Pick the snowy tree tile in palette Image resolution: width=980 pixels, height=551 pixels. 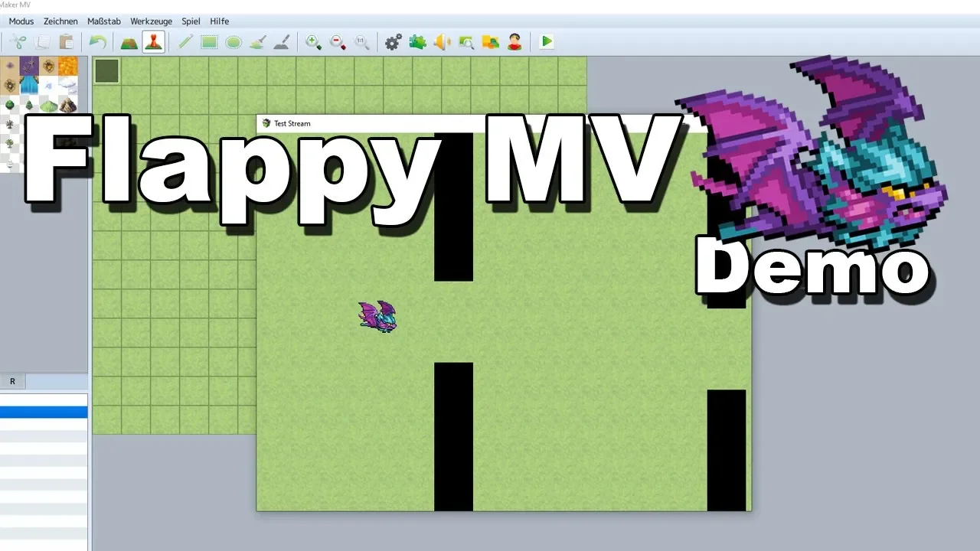click(x=9, y=163)
